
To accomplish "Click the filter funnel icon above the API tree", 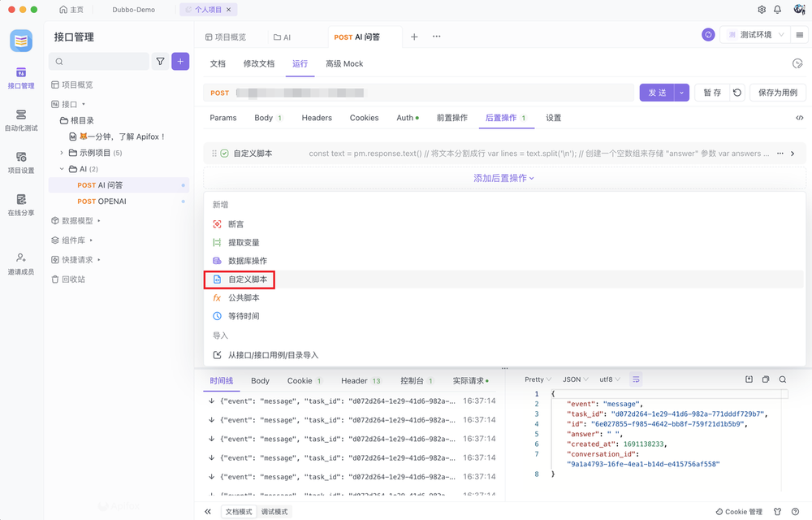I will 159,61.
